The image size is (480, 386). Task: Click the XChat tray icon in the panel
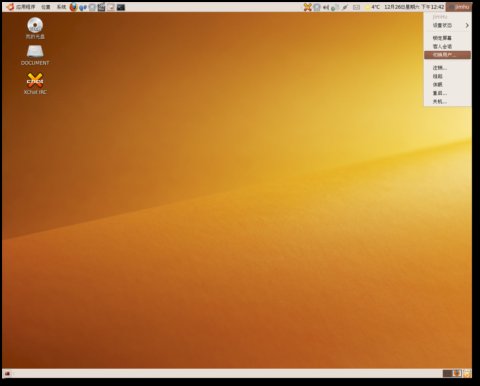pos(307,7)
